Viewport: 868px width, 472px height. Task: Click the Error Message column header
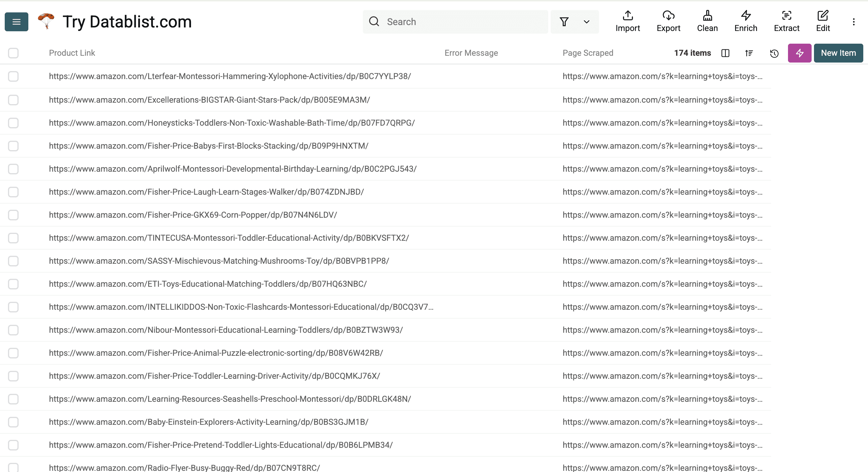point(471,53)
